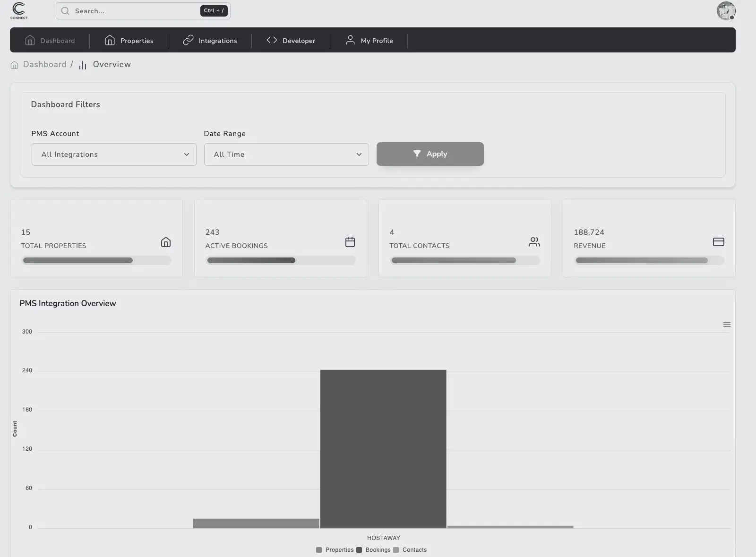This screenshot has width=756, height=557.
Task: Click the people icon on Total Contacts card
Action: click(x=534, y=242)
